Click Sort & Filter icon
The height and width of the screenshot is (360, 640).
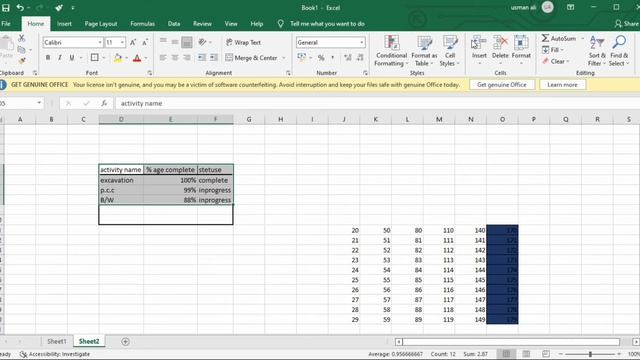coord(597,42)
